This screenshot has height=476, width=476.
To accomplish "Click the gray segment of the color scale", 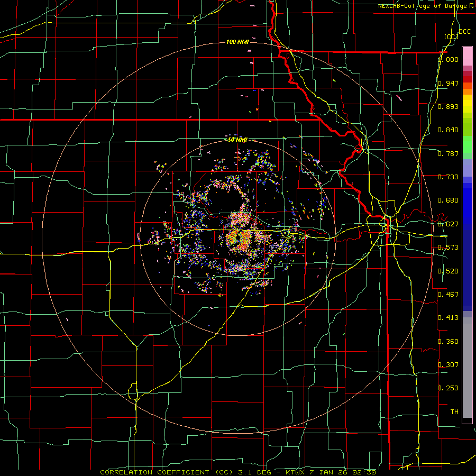I will pyautogui.click(x=467, y=368).
